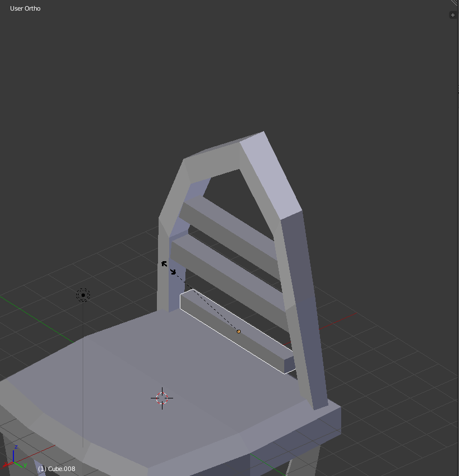The width and height of the screenshot is (459, 476).
Task: Click the red-white 3D cursor on the seat
Action: click(x=162, y=398)
